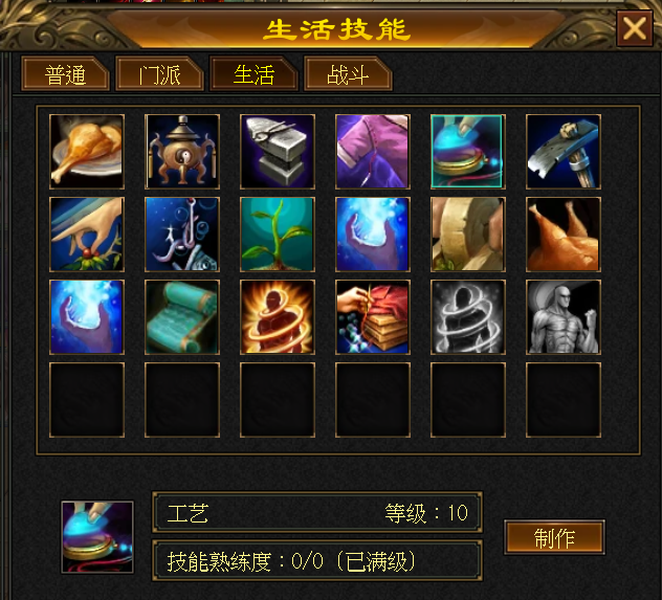Switch to the 普通 tab

(65, 75)
